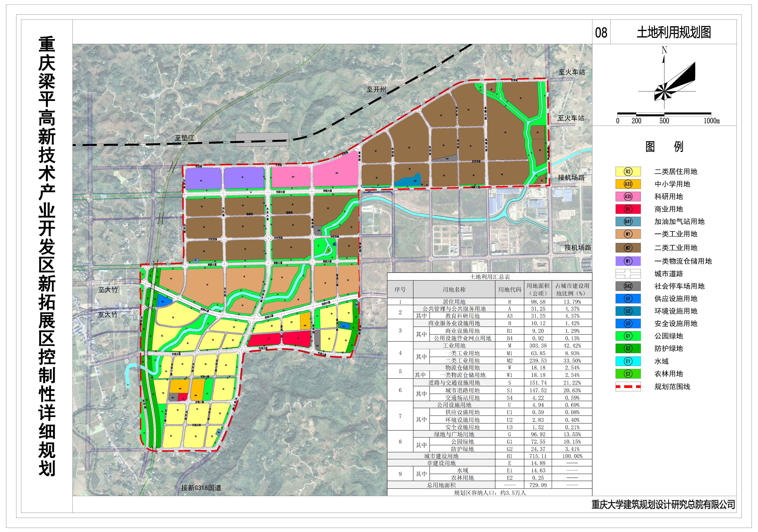Select the U3 legend swatch
Image resolution: width=758 pixels, height=532 pixels.
pyautogui.click(x=628, y=323)
